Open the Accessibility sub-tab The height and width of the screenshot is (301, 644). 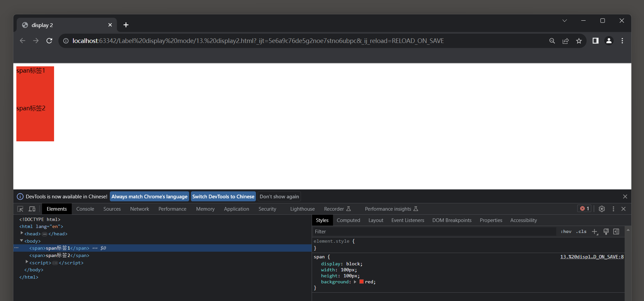[524, 220]
